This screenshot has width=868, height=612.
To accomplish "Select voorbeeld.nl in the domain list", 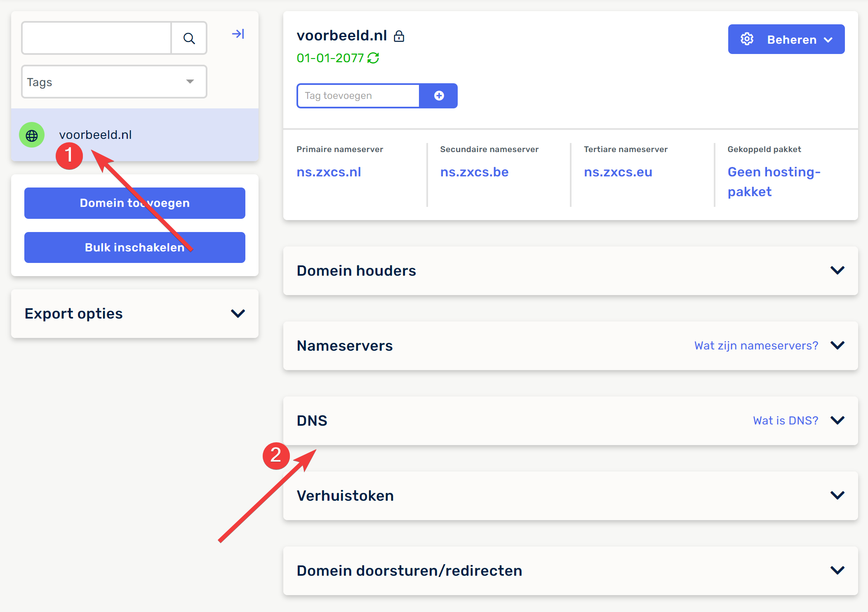I will (95, 135).
